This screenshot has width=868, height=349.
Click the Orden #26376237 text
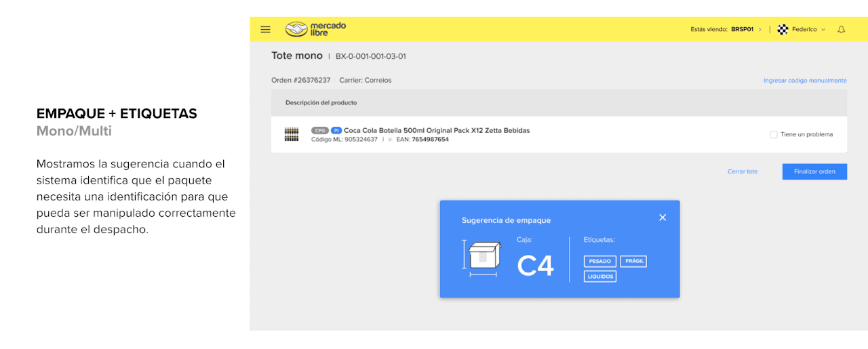click(301, 80)
